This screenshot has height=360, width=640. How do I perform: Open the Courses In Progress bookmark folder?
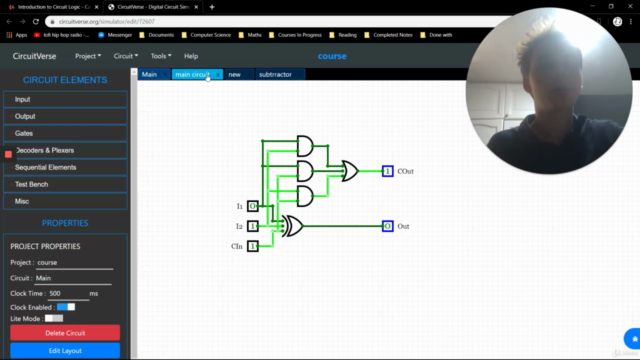pos(295,35)
